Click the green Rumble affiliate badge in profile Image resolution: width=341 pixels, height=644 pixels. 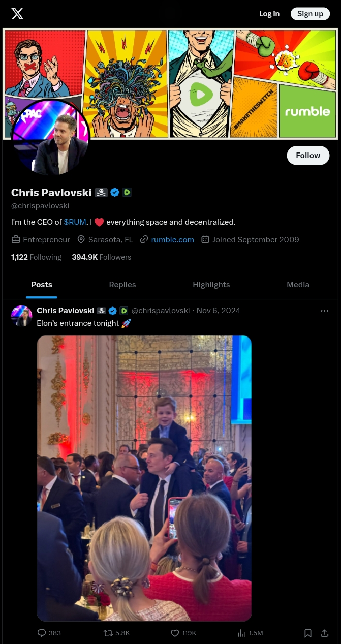pos(127,193)
